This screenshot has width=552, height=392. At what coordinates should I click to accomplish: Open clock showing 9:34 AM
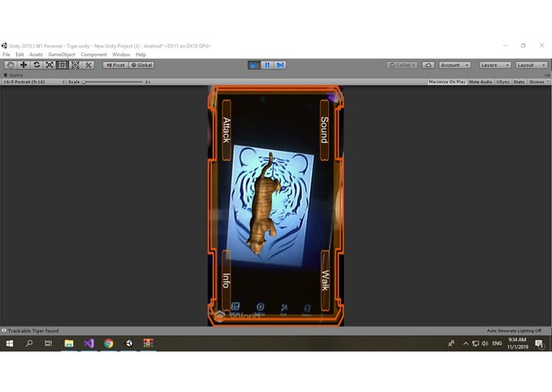tap(517, 344)
